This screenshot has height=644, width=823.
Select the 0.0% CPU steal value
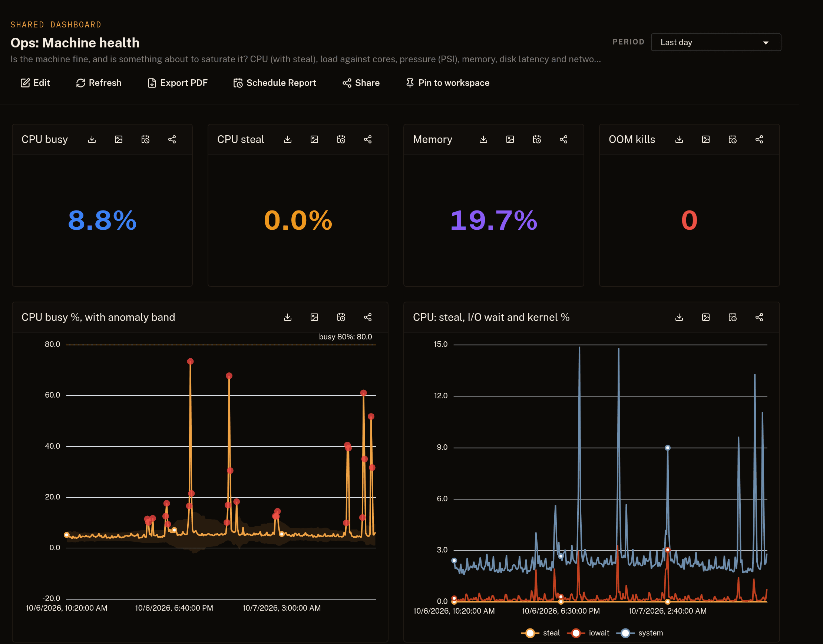click(298, 220)
